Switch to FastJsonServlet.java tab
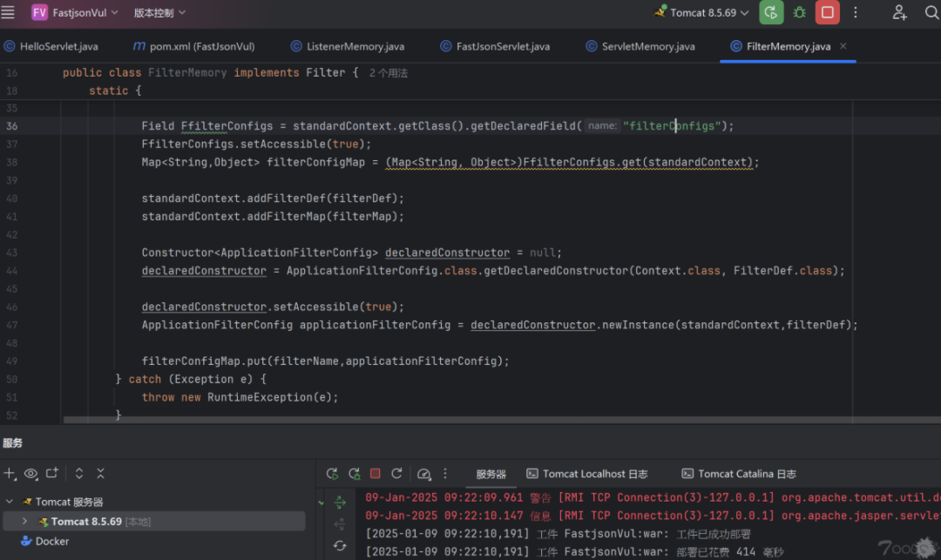 495,46
